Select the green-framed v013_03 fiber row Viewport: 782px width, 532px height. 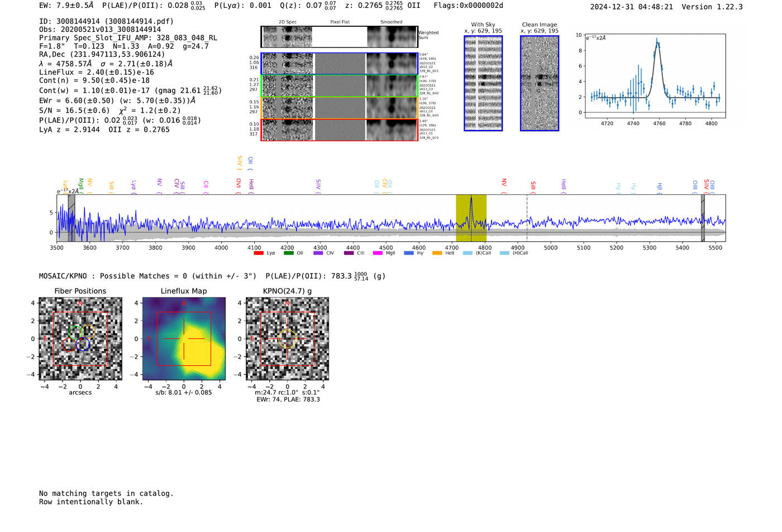pos(340,85)
